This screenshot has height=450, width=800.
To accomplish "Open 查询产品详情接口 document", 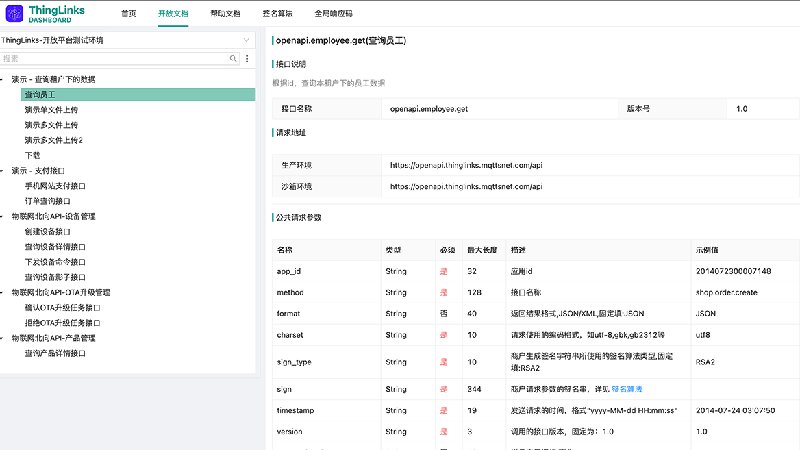I will coord(55,353).
